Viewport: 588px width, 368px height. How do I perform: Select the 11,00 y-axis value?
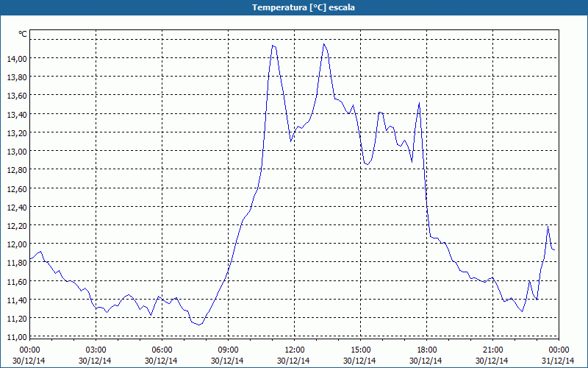click(17, 337)
